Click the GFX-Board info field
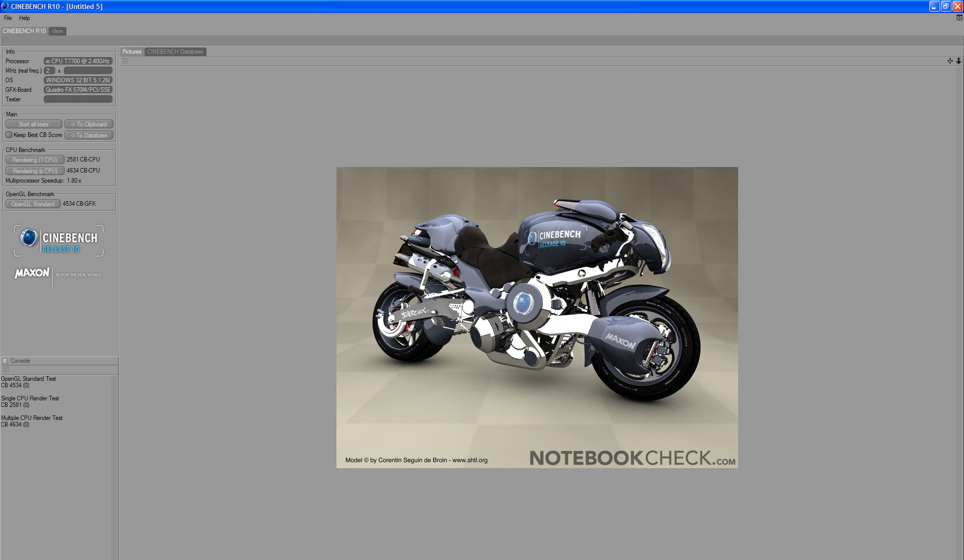Viewport: 964px width, 560px height. click(x=78, y=90)
